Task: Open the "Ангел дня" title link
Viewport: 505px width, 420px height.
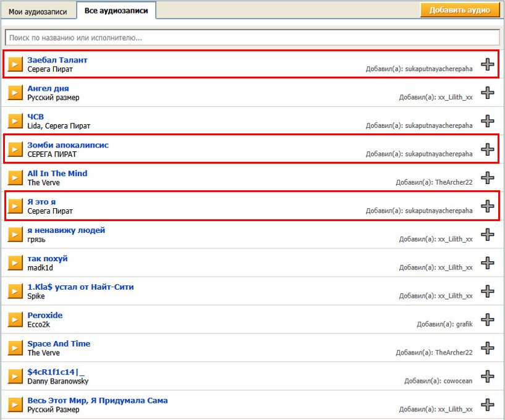Action: tap(48, 88)
